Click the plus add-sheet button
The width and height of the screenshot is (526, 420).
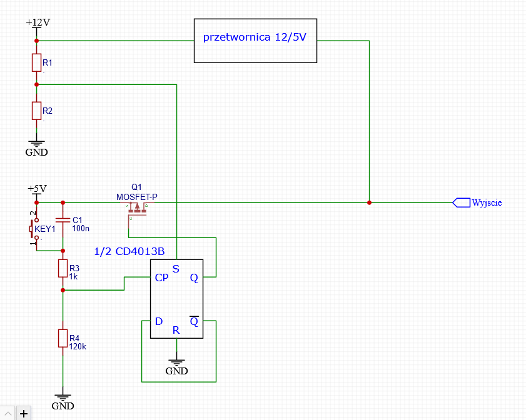24,414
